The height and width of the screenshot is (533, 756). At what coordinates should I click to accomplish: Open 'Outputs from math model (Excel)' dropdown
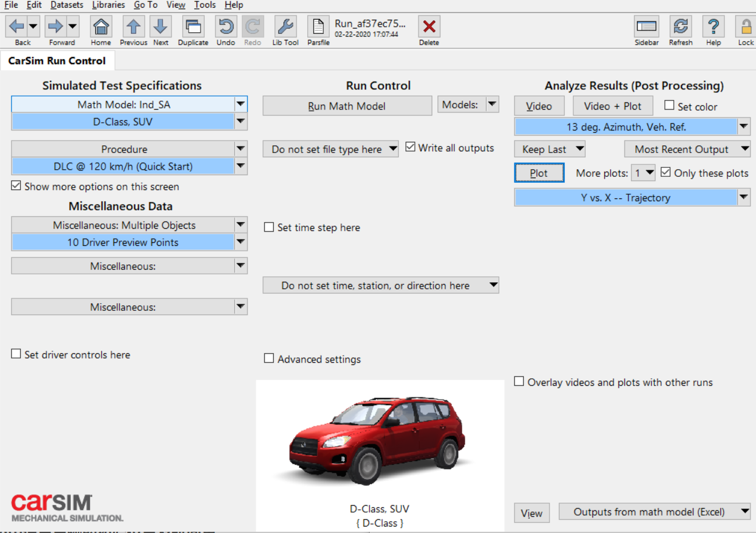(x=655, y=512)
